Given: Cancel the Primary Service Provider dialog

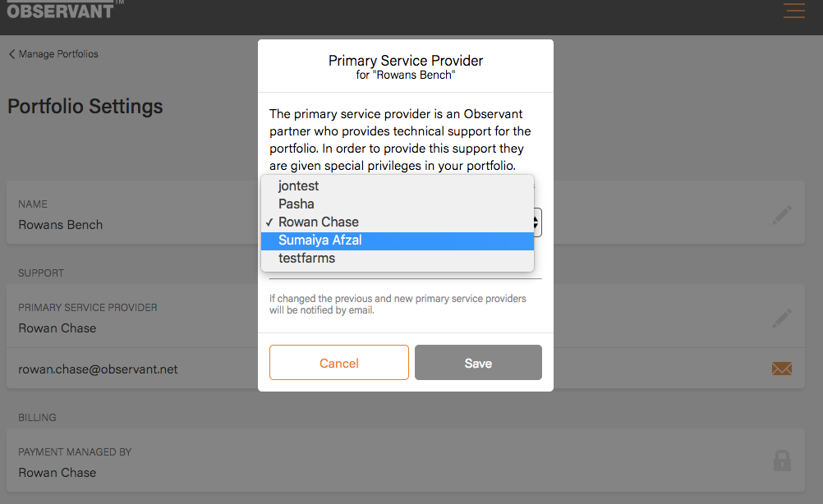Looking at the screenshot, I should point(339,363).
